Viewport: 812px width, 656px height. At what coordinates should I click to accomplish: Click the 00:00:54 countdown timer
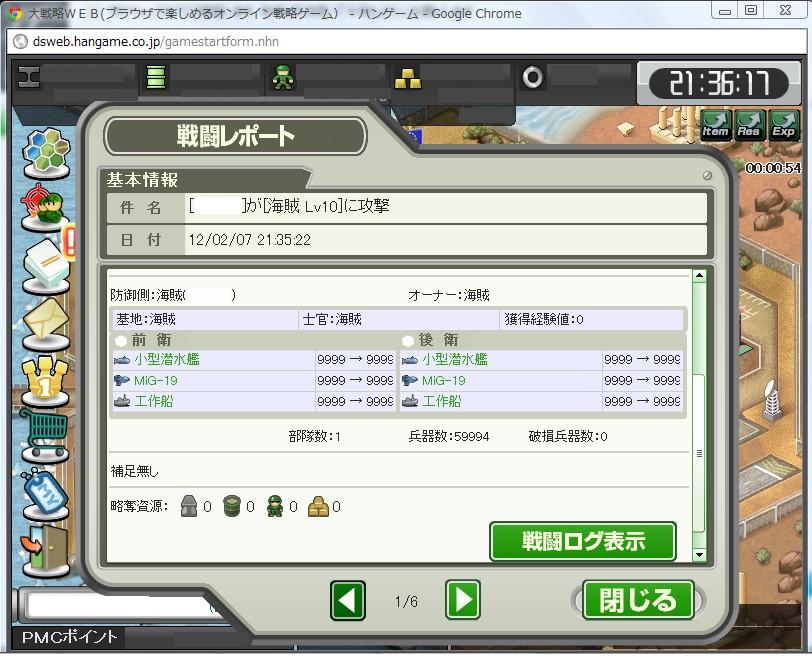point(773,168)
